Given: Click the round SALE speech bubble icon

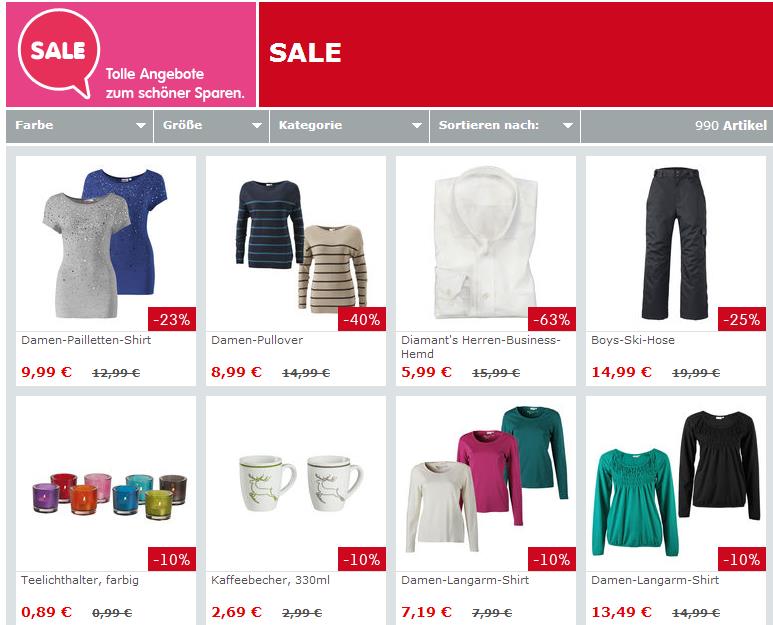Looking at the screenshot, I should [x=58, y=52].
